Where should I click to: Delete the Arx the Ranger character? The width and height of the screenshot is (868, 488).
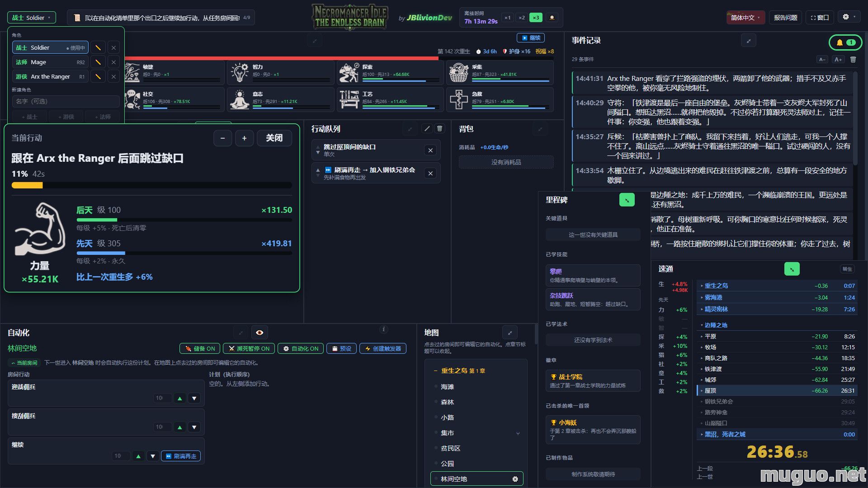pos(113,76)
